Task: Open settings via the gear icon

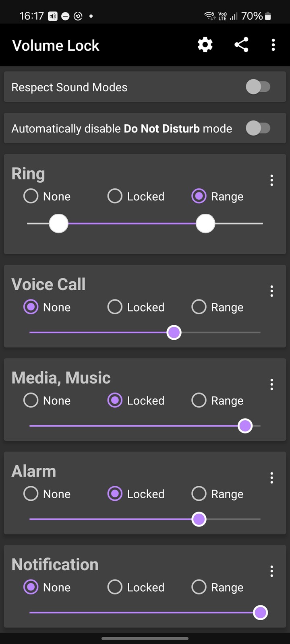Action: click(205, 45)
